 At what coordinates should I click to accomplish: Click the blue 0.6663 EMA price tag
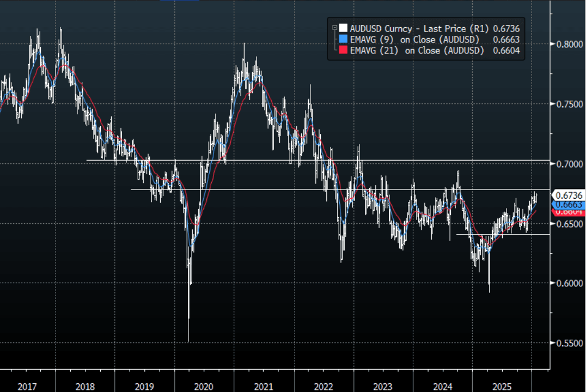[x=568, y=205]
